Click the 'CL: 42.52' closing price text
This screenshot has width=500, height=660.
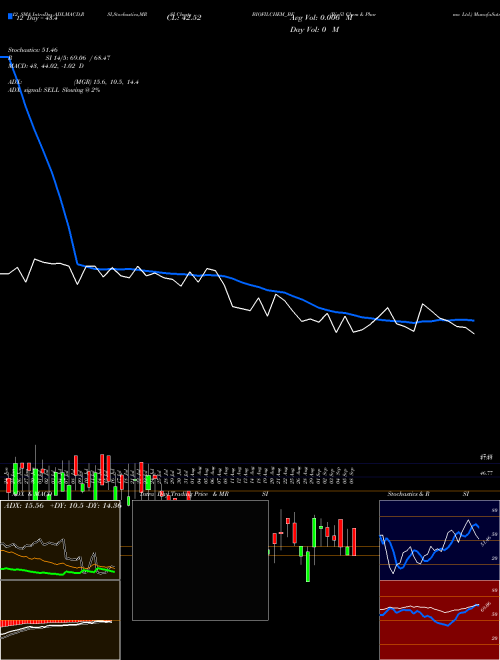pyautogui.click(x=184, y=18)
